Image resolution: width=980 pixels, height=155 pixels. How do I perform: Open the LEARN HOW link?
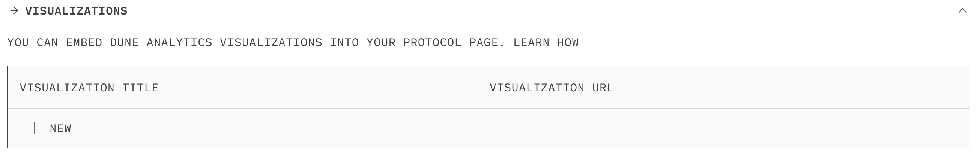click(546, 43)
